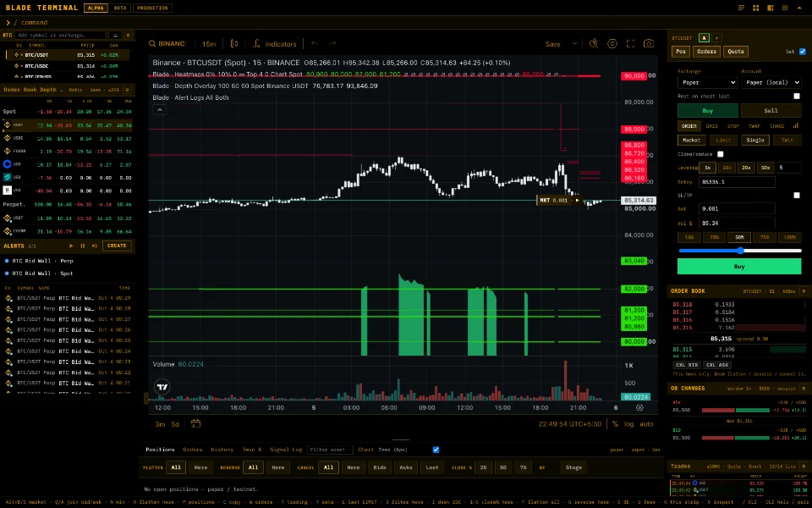Image resolution: width=812 pixels, height=508 pixels.
Task: Click the plus button next to A
Action: pyautogui.click(x=716, y=38)
